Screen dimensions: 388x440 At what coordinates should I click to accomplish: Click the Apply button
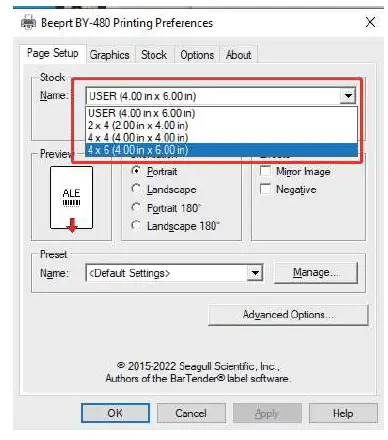click(267, 413)
